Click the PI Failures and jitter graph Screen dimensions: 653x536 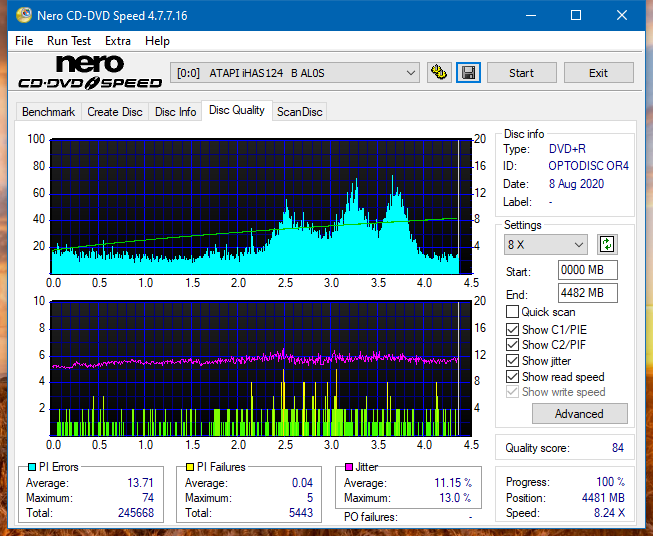click(x=261, y=368)
